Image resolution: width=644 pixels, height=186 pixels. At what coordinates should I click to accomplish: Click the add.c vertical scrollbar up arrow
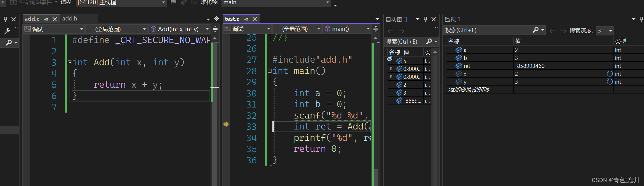coord(215,38)
